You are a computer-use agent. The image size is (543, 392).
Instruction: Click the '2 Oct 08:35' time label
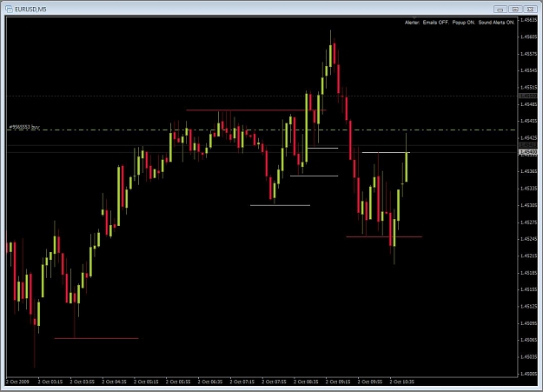306,382
